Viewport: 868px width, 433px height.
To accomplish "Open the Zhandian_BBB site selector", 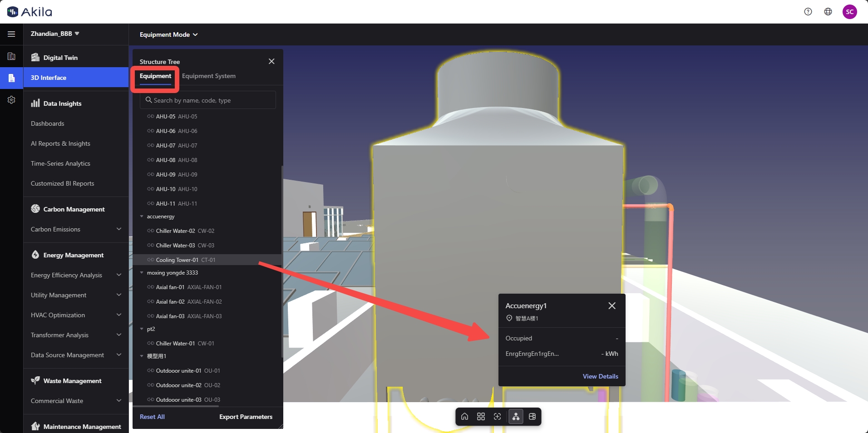I will click(55, 34).
